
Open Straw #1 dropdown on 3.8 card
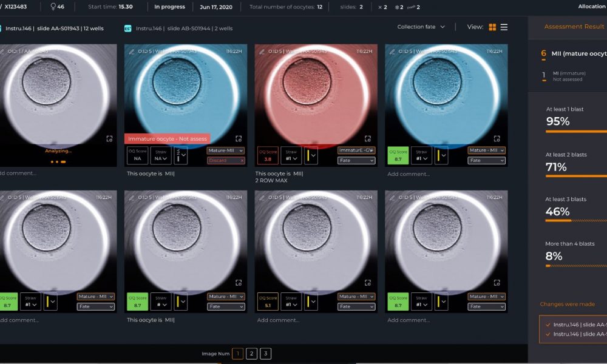(291, 155)
